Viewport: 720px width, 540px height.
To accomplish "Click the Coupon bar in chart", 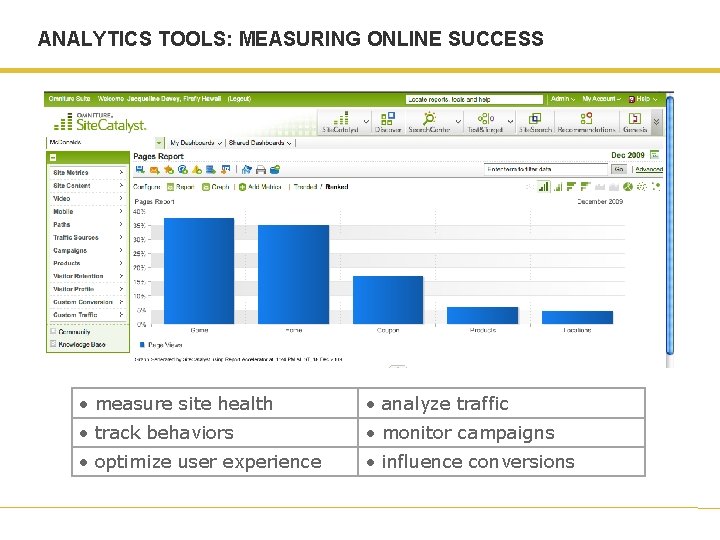I will pyautogui.click(x=388, y=300).
